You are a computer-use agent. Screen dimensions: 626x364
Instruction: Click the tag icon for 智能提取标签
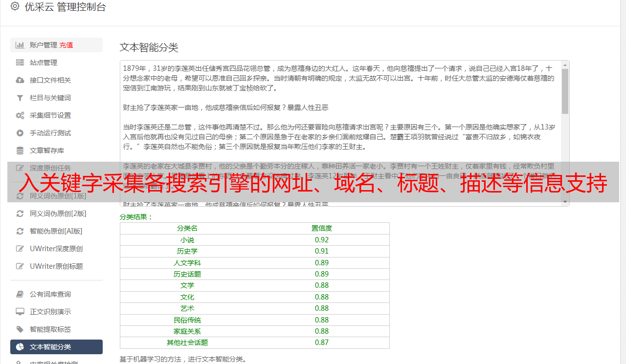point(20,329)
